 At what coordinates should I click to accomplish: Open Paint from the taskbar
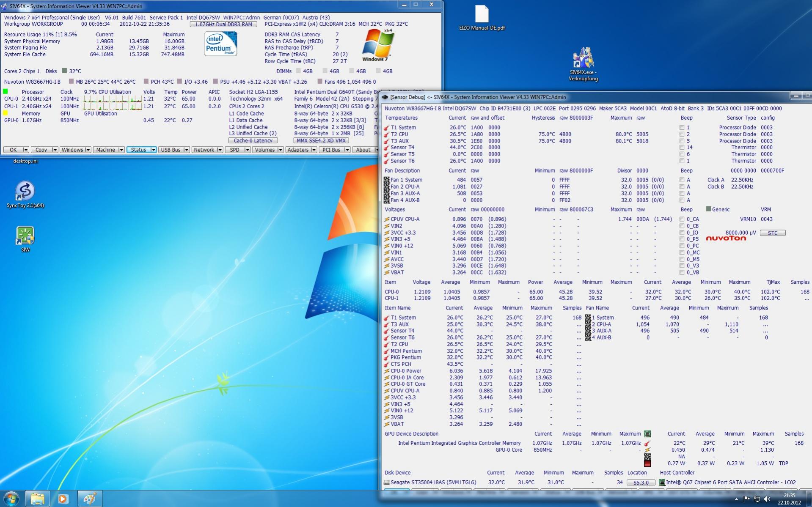tap(89, 499)
